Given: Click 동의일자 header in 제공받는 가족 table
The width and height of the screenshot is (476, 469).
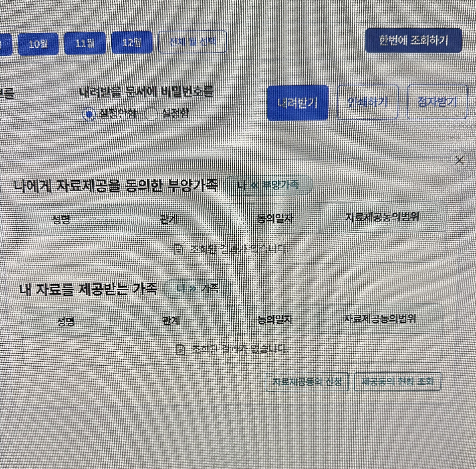Looking at the screenshot, I should (x=275, y=320).
